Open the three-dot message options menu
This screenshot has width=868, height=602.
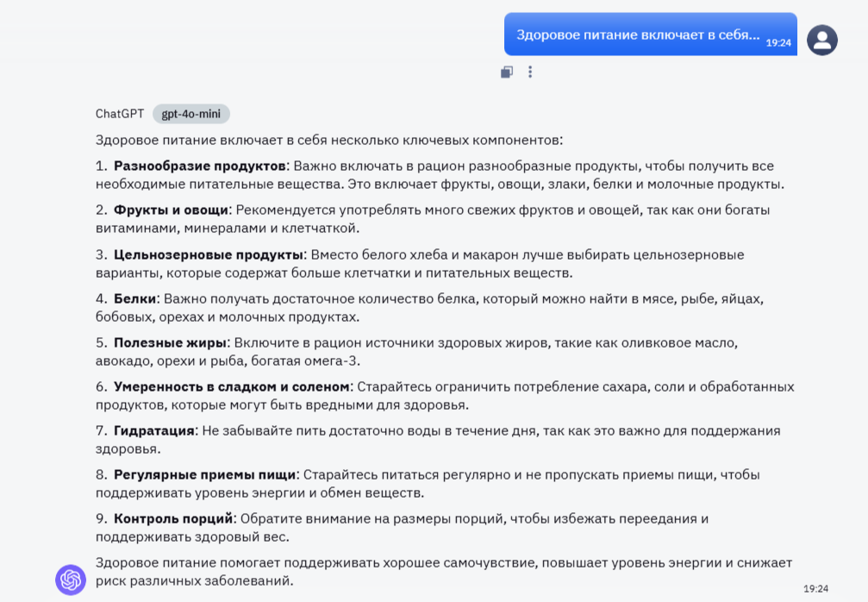pyautogui.click(x=530, y=72)
